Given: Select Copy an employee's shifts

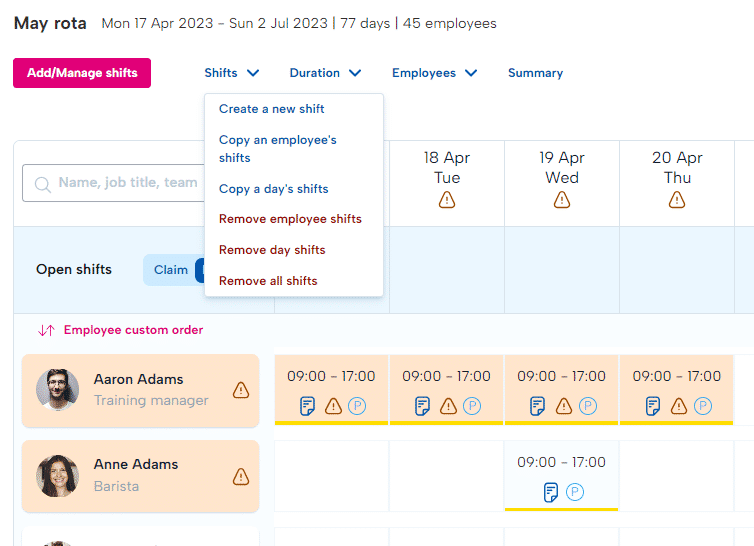Looking at the screenshot, I should point(277,149).
